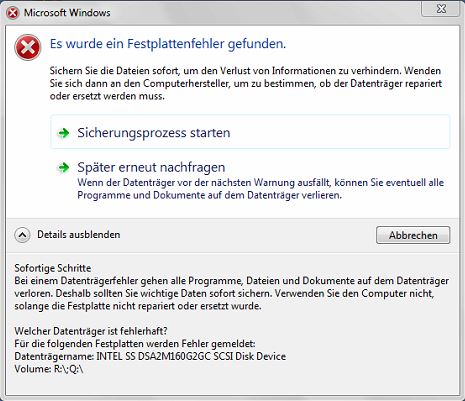This screenshot has width=465, height=401.
Task: Click the Datenträgername INTEL SSD device line
Action: [x=150, y=356]
